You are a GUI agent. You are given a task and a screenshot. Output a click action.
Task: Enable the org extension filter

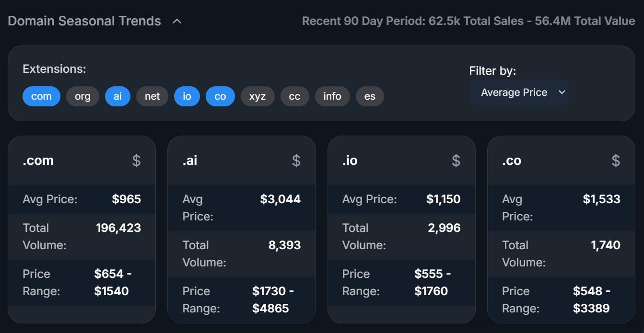(x=82, y=96)
